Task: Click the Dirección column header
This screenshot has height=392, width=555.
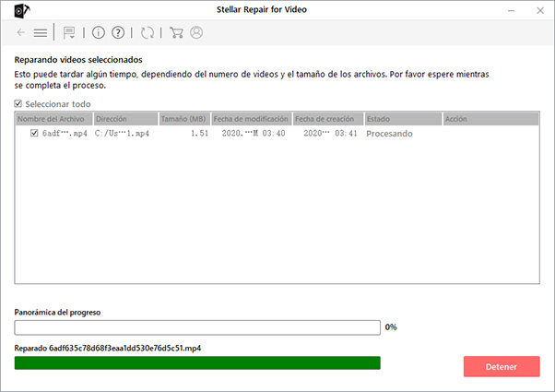Action: point(125,119)
